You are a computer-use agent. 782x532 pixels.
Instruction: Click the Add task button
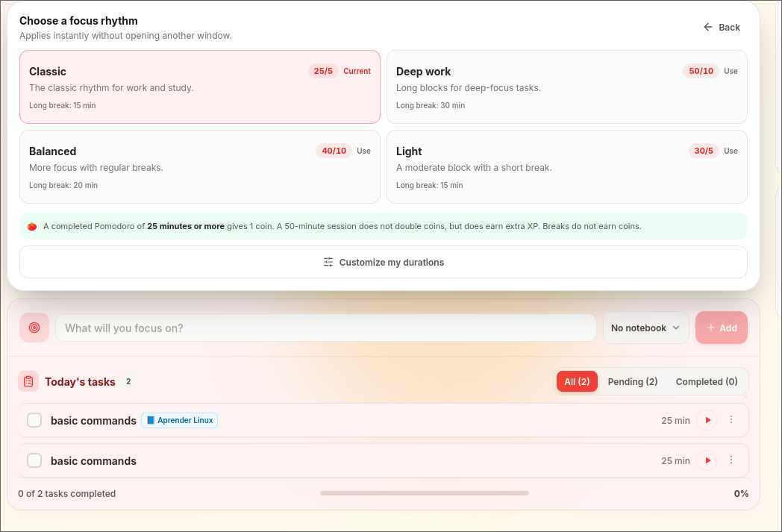click(x=721, y=328)
